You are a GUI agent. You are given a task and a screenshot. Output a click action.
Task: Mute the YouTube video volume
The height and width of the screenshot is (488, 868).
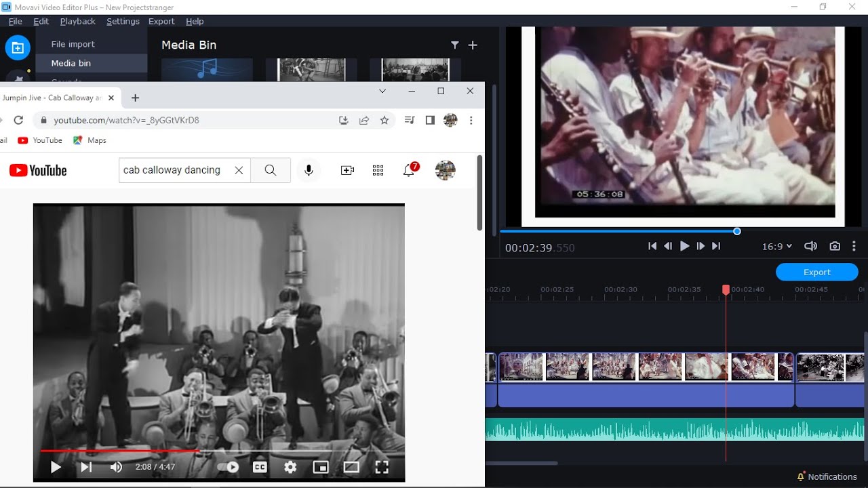coord(116,467)
